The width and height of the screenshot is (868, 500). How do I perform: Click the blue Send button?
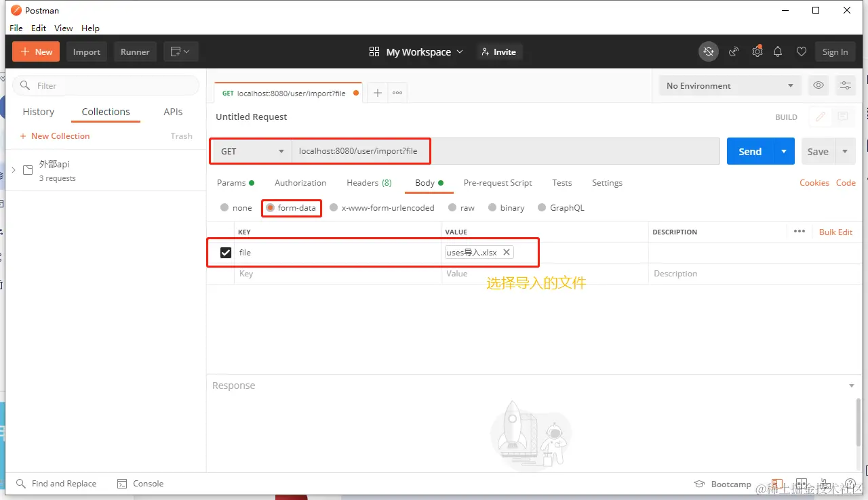[751, 151]
